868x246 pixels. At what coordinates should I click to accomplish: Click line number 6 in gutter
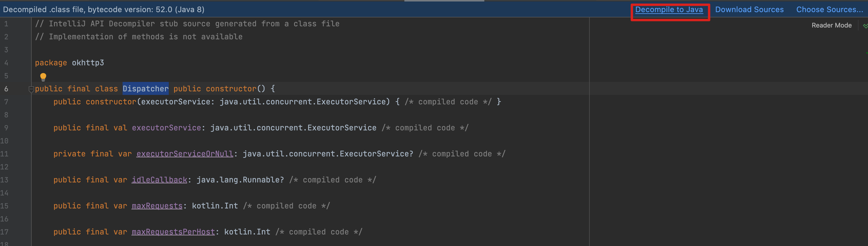(x=6, y=89)
